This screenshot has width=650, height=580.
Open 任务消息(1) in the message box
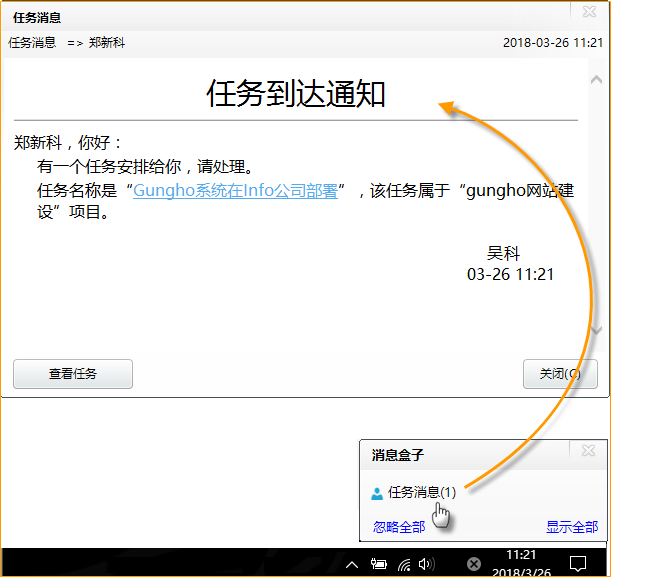click(x=422, y=493)
